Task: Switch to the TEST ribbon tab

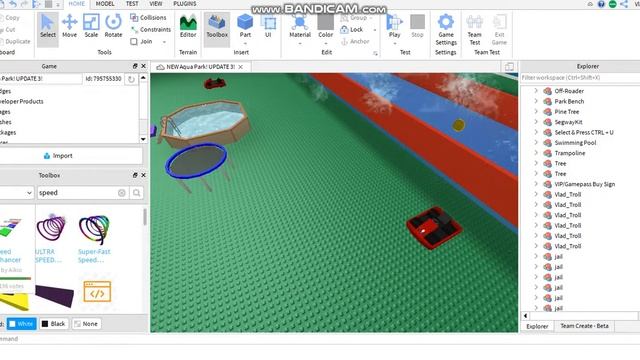Action: (132, 4)
